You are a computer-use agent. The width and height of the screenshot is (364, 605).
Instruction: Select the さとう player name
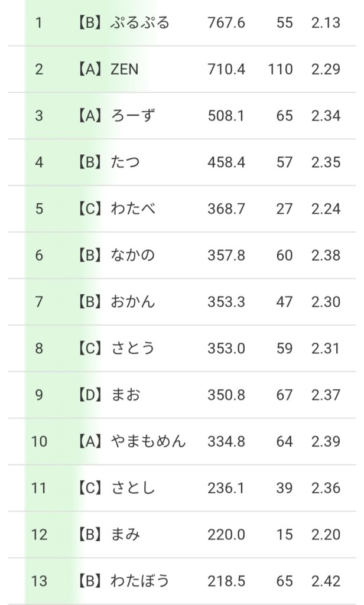(133, 349)
